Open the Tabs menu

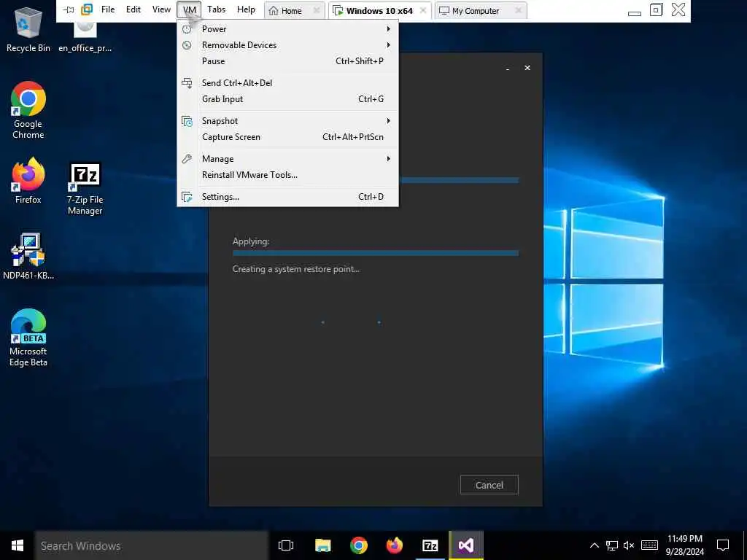[x=216, y=9]
